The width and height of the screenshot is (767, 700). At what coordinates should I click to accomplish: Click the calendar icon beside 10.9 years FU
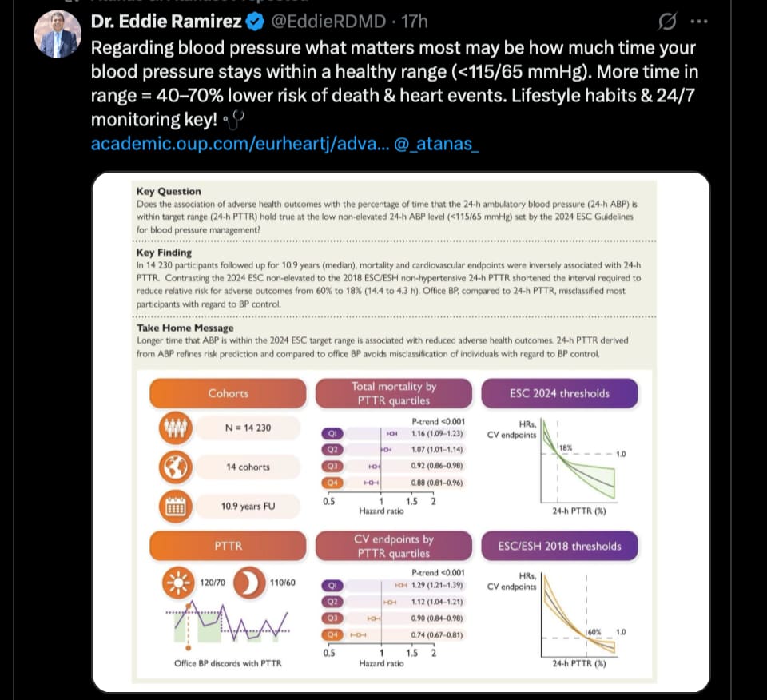click(176, 507)
